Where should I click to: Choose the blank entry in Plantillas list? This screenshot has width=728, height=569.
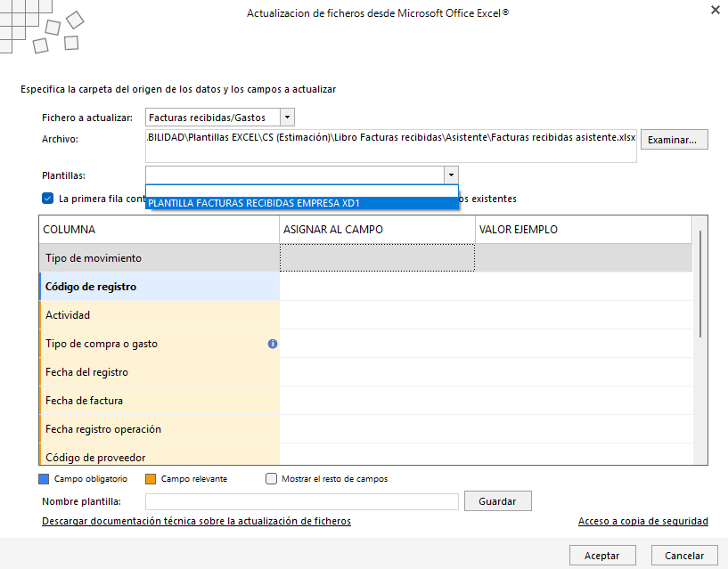tap(302, 191)
